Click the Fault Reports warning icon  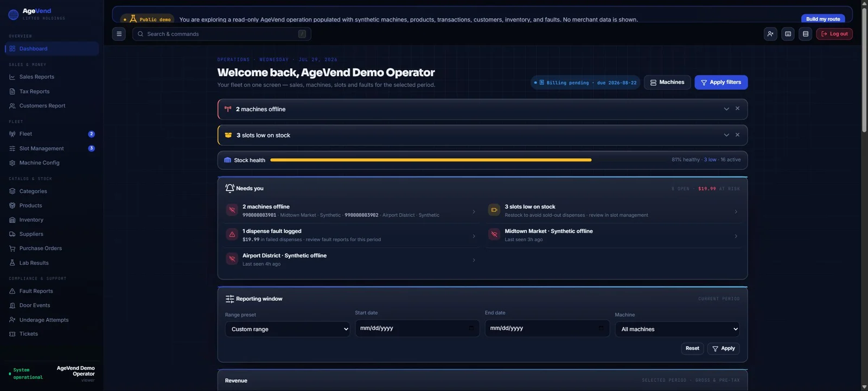coord(12,291)
